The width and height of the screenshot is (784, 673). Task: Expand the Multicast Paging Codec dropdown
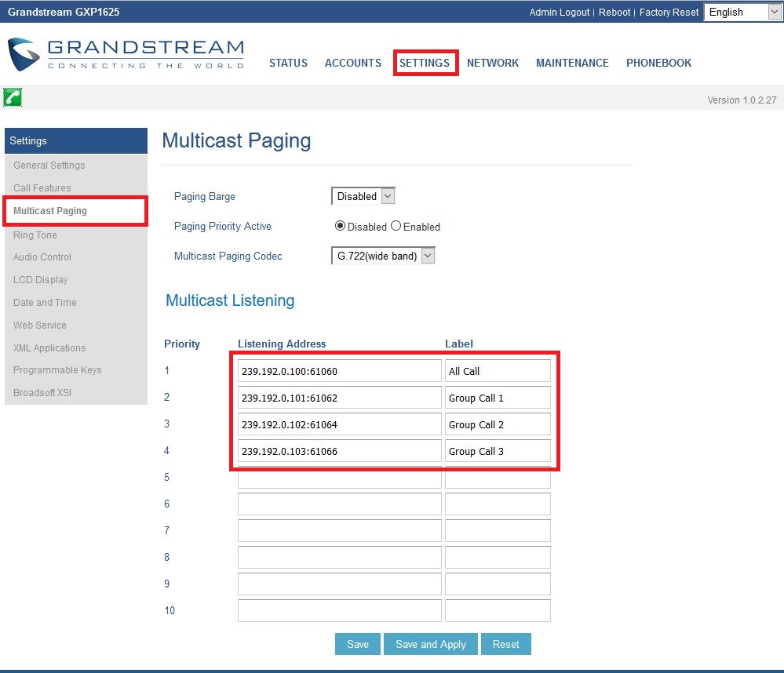point(383,256)
